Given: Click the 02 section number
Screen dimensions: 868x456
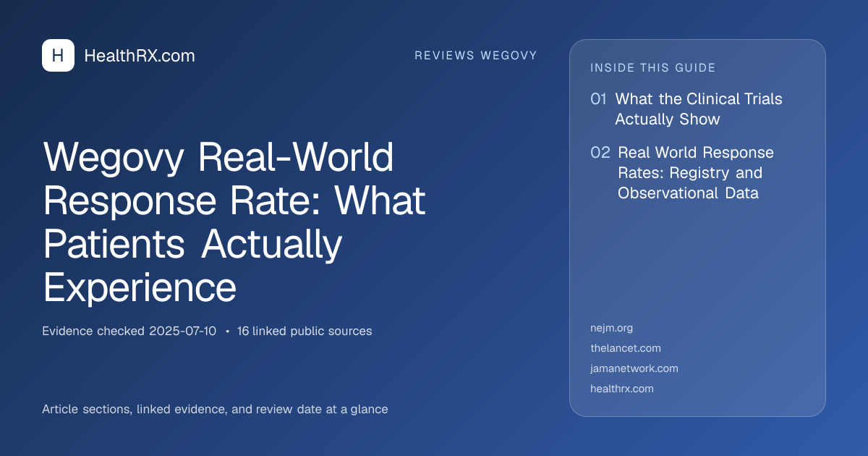Looking at the screenshot, I should pos(600,153).
